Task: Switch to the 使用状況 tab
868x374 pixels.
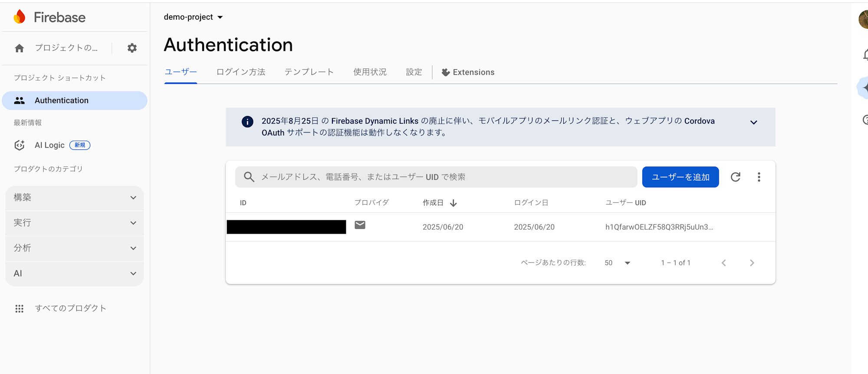Action: [x=370, y=72]
